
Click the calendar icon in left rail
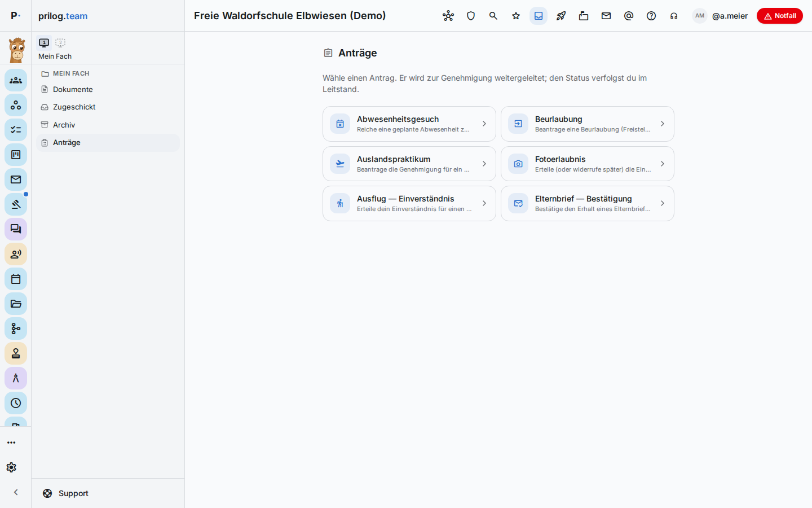click(x=16, y=279)
